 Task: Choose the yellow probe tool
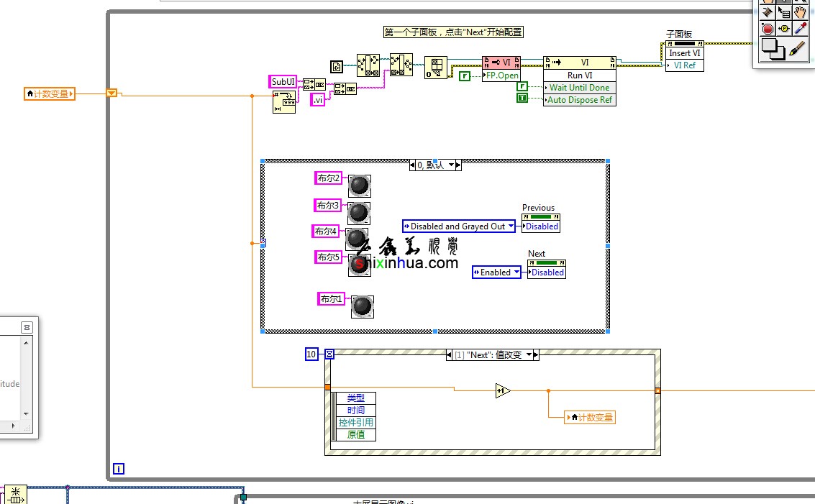(x=784, y=29)
